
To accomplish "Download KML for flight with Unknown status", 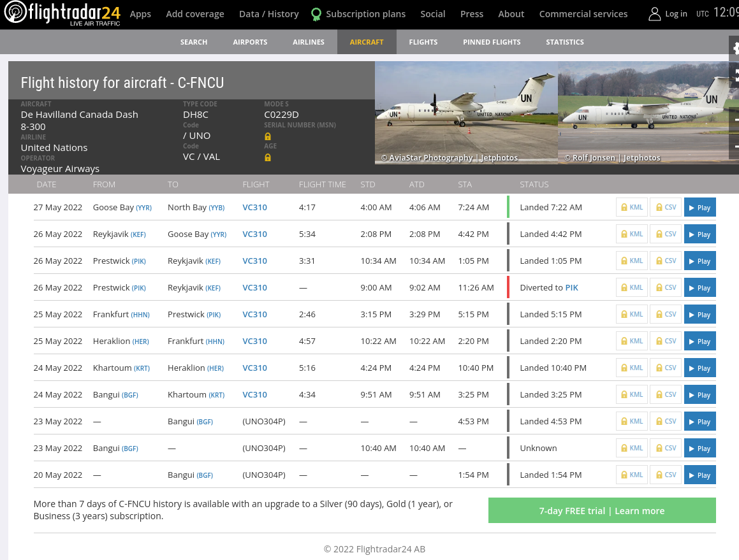I will 631,449.
